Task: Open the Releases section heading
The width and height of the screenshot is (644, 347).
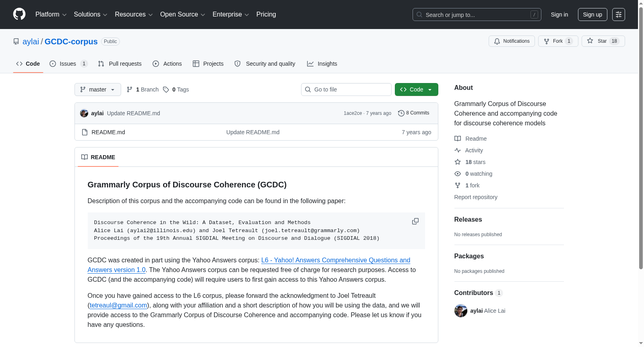Action: coord(468,220)
